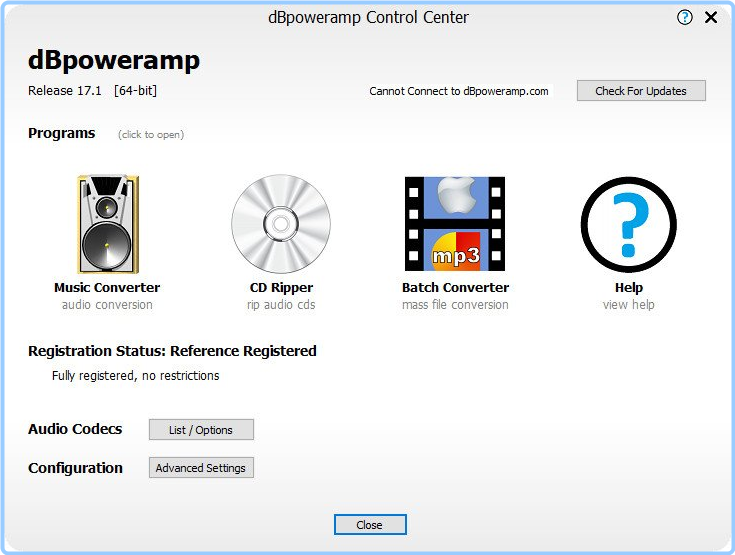Open Advanced Settings configuration
735x555 pixels.
click(201, 468)
